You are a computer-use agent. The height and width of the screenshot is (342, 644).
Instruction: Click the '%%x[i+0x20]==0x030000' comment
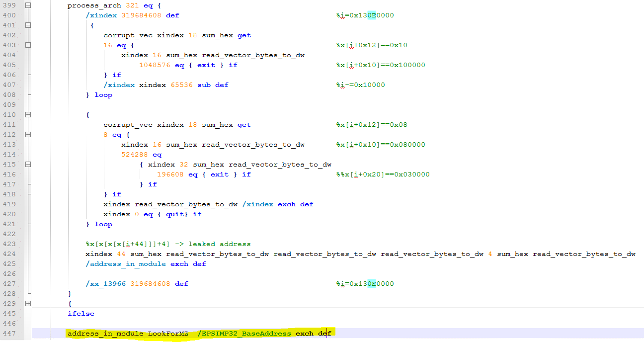pyautogui.click(x=383, y=174)
